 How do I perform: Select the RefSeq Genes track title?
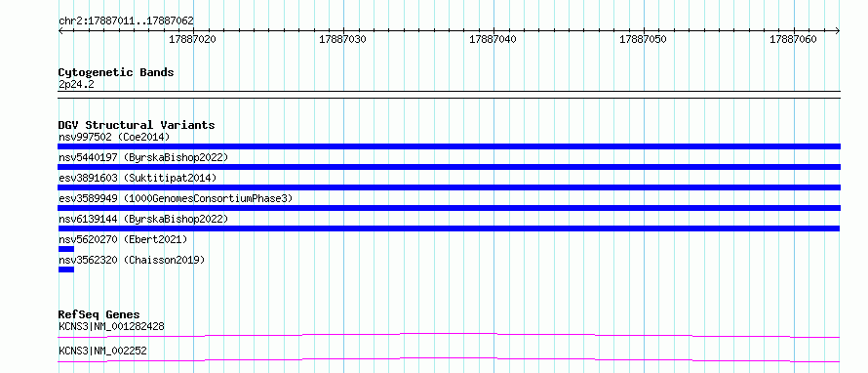tap(99, 314)
